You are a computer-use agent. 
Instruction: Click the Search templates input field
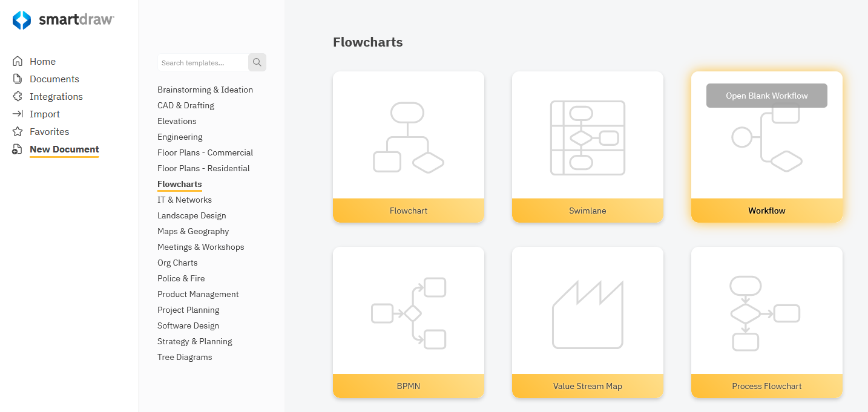point(202,62)
